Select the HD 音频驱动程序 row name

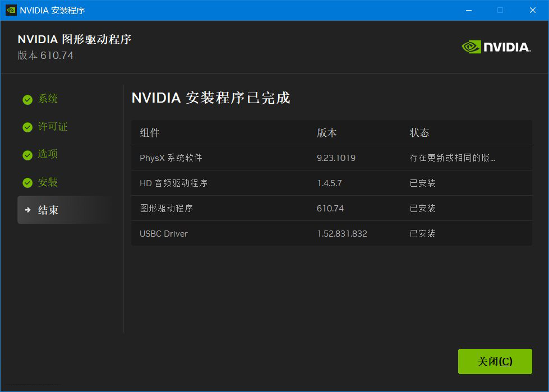174,183
